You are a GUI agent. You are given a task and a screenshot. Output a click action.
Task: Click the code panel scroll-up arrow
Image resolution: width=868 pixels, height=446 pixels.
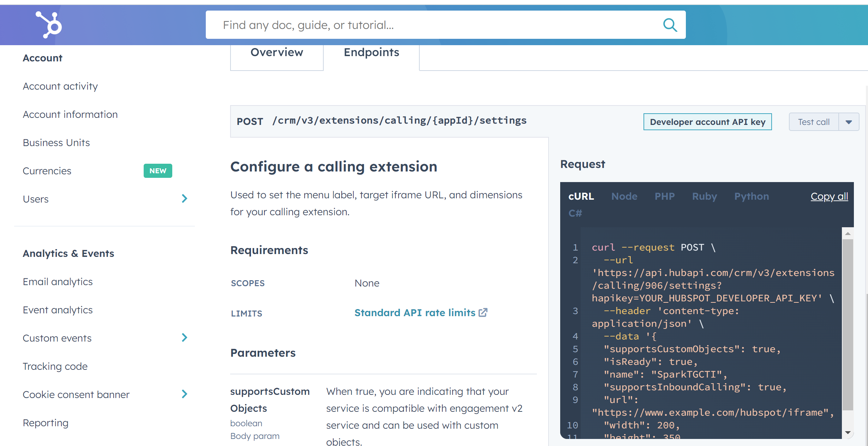click(848, 234)
